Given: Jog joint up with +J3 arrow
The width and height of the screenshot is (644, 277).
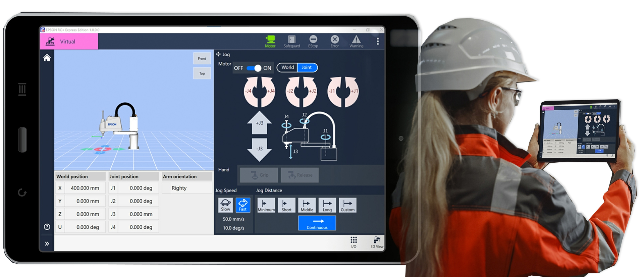Looking at the screenshot, I should pyautogui.click(x=259, y=122).
